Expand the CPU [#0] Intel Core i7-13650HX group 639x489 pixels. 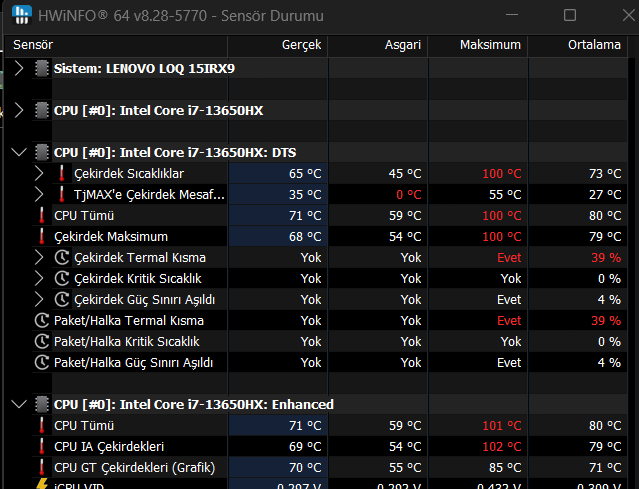(x=19, y=110)
